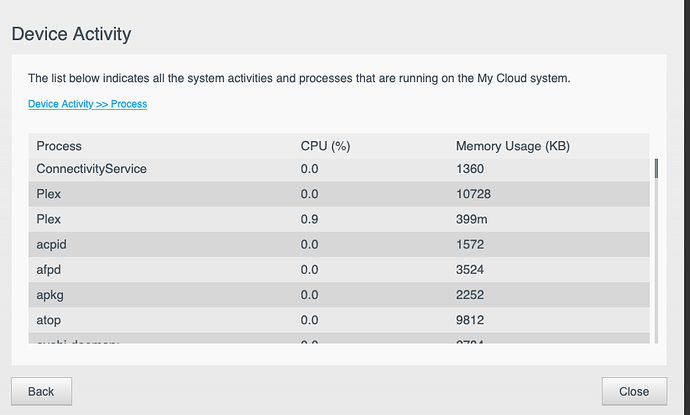The width and height of the screenshot is (690, 415).
Task: Click the 3524 memory usage value
Action: point(470,269)
